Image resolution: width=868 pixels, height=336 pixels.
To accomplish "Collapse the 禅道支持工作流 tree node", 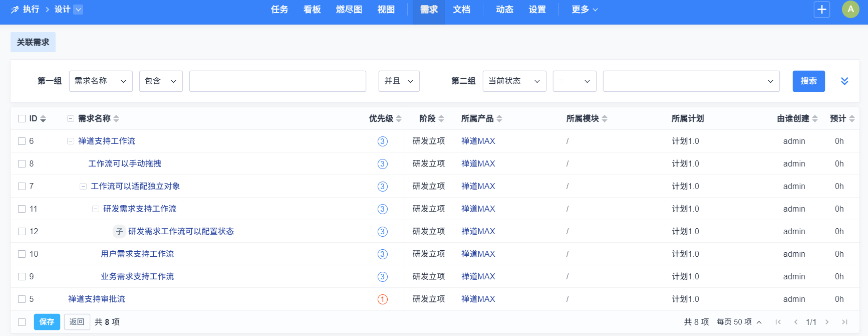I will coord(71,141).
